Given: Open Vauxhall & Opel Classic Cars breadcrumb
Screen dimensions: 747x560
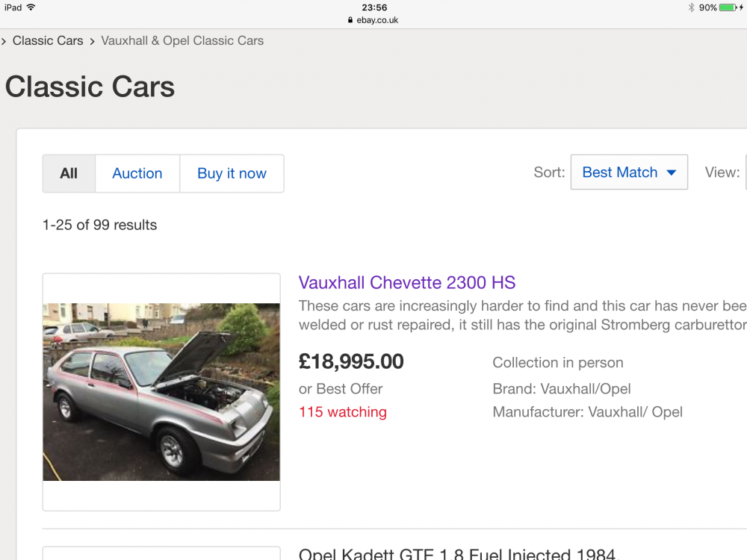Looking at the screenshot, I should (x=182, y=41).
